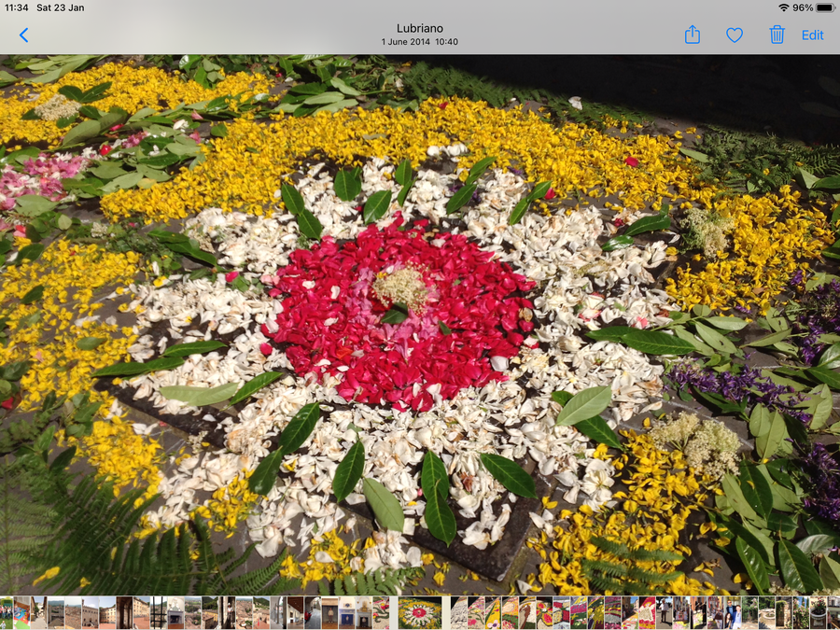Open the green hedge archway thumbnail
This screenshot has height=630, width=840.
pyautogui.click(x=784, y=613)
